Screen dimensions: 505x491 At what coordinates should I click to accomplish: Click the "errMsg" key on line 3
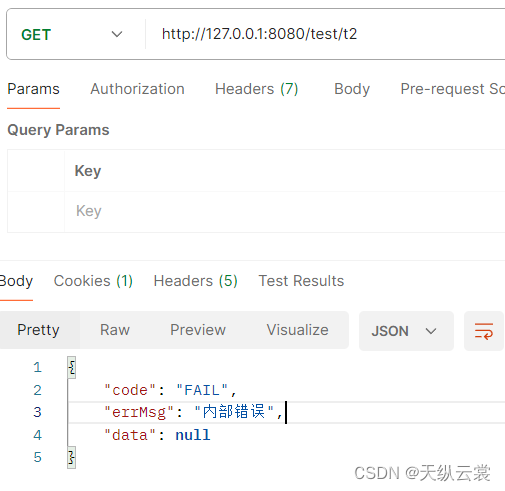click(139, 412)
